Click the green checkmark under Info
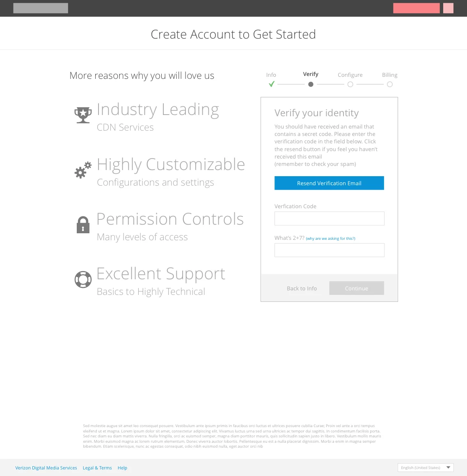Image resolution: width=467 pixels, height=476 pixels. [x=272, y=84]
